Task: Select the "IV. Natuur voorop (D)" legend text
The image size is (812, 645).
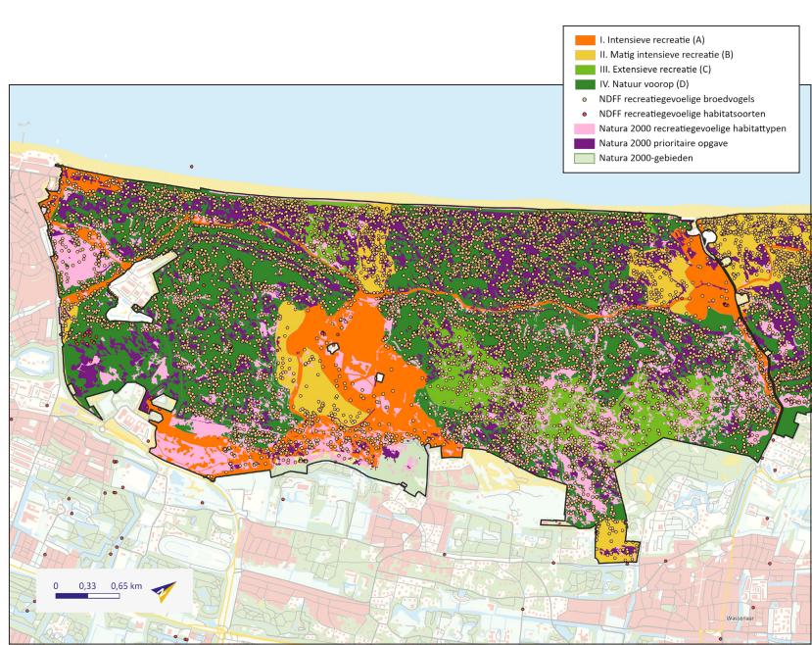Action: (643, 84)
